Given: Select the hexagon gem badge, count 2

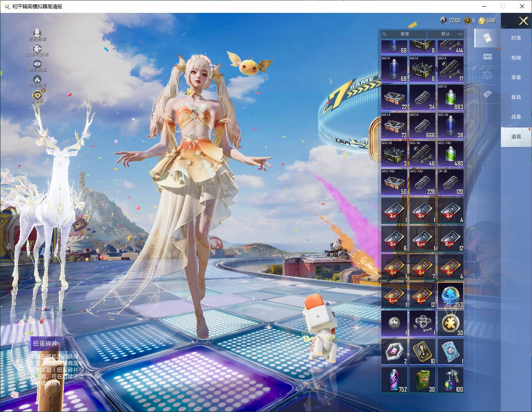Looking at the screenshot, I should point(394,351).
